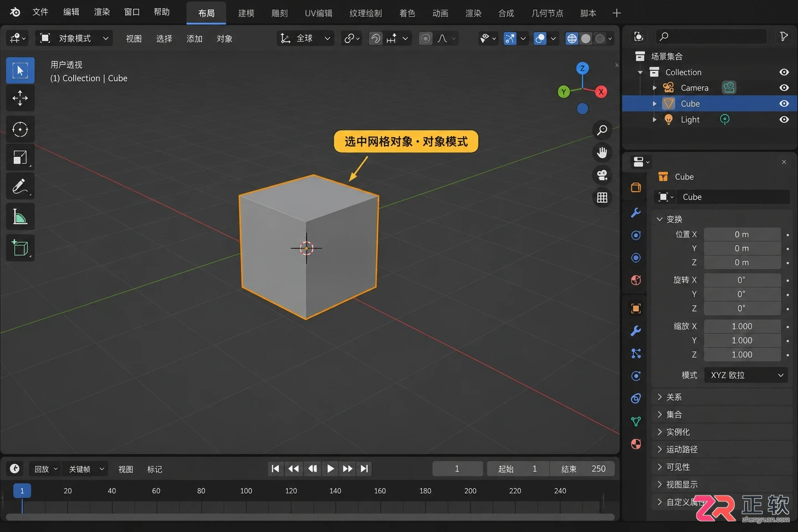Toggle proportional editing button

[426, 38]
